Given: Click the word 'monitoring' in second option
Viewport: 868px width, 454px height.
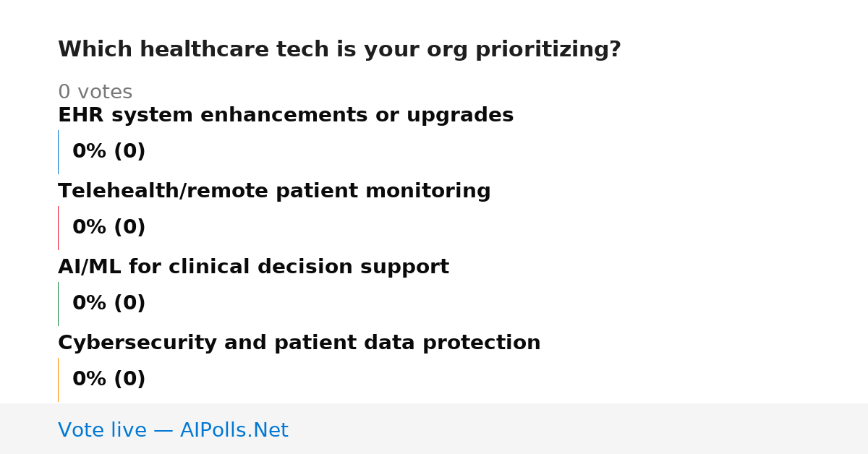Looking at the screenshot, I should (x=427, y=192).
